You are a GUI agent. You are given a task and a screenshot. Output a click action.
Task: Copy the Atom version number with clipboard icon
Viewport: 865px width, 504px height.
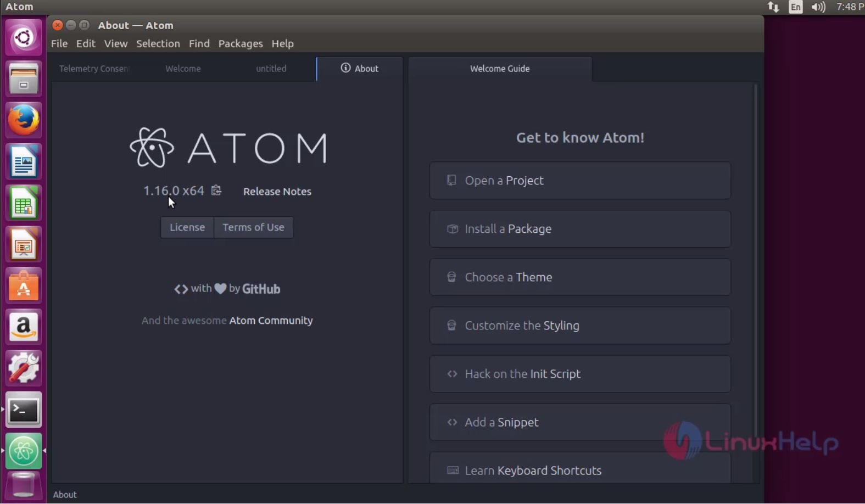click(216, 190)
